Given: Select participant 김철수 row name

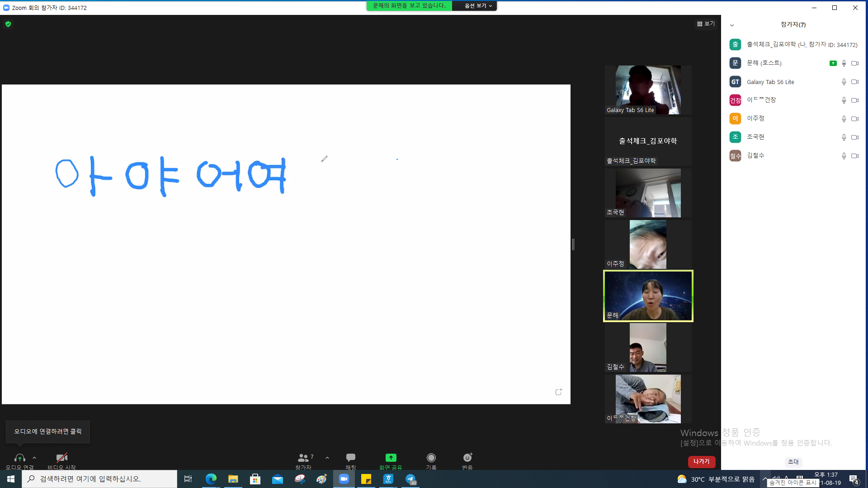Looking at the screenshot, I should 755,155.
